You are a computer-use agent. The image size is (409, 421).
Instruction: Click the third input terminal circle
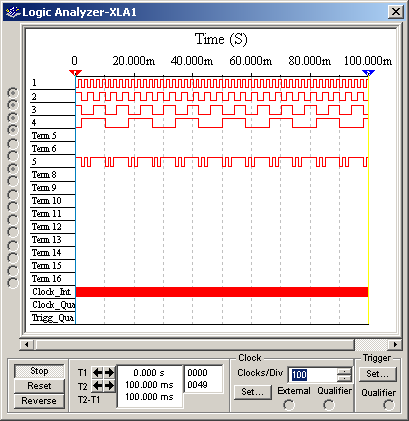(13, 118)
